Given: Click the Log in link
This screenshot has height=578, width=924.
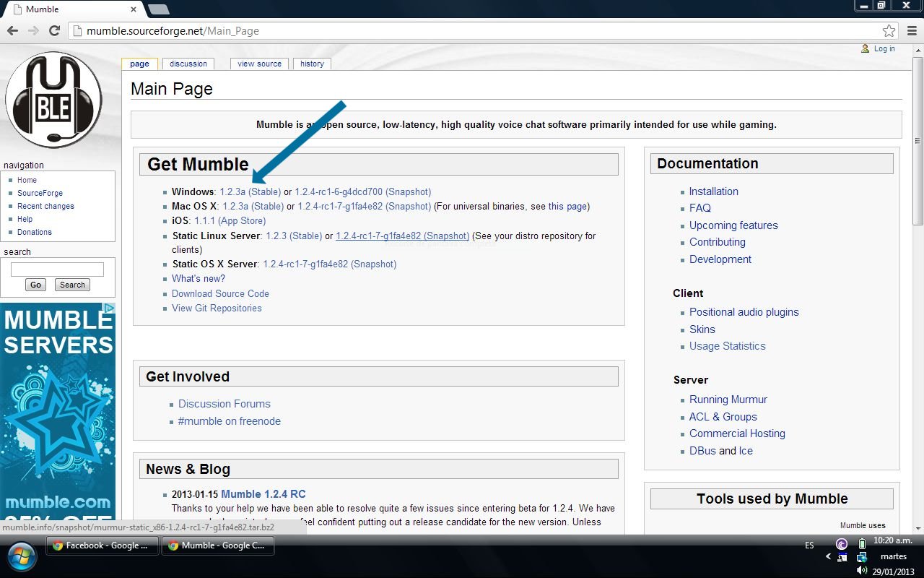Looking at the screenshot, I should point(884,48).
